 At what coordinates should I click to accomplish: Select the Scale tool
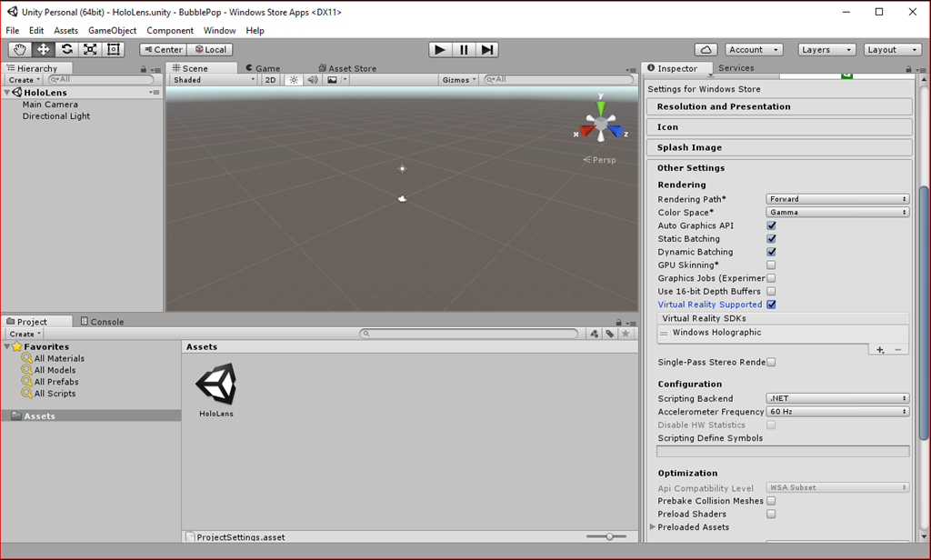click(x=90, y=49)
